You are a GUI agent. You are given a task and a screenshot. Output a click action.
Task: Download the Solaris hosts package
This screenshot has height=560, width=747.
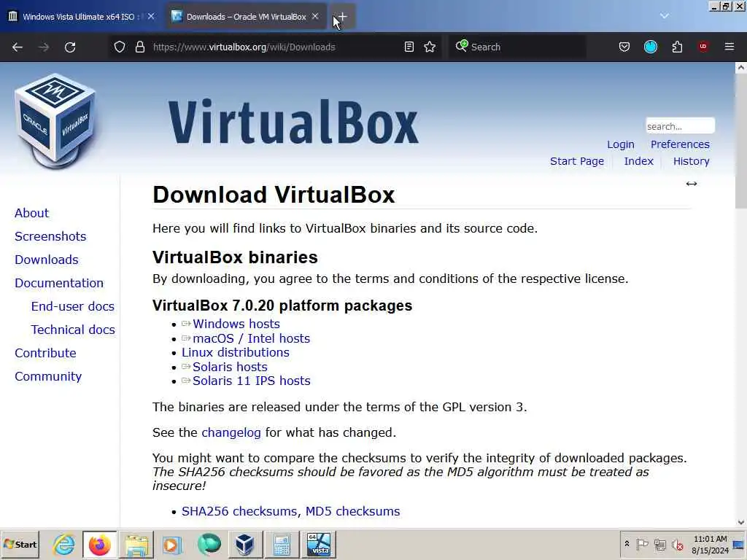(x=230, y=367)
